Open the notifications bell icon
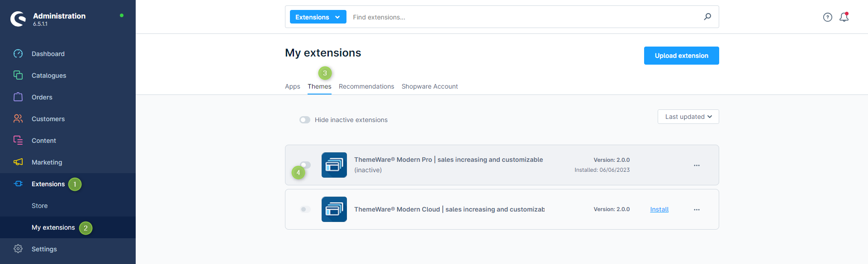The image size is (868, 264). pos(844,17)
